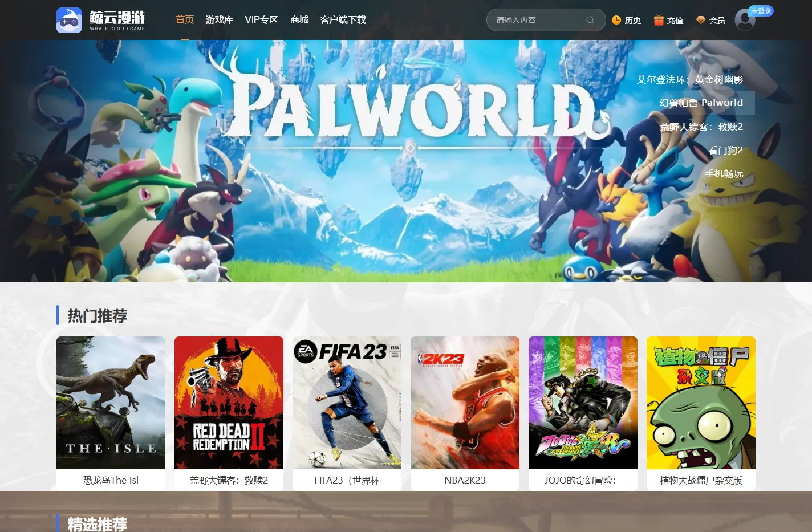This screenshot has height=532, width=812.
Task: Open The Isle dinosaur game cover
Action: (x=111, y=403)
